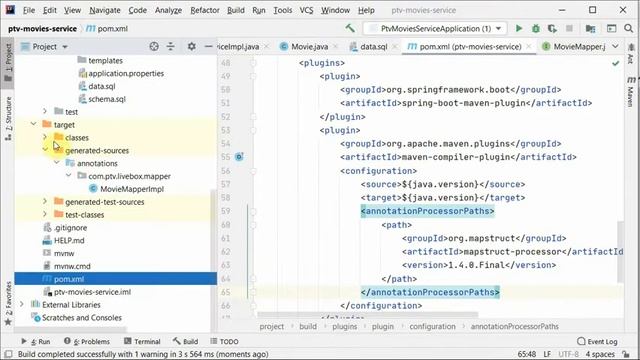This screenshot has height=360, width=640.
Task: Expand generated-test-sources folder
Action: tap(45, 201)
